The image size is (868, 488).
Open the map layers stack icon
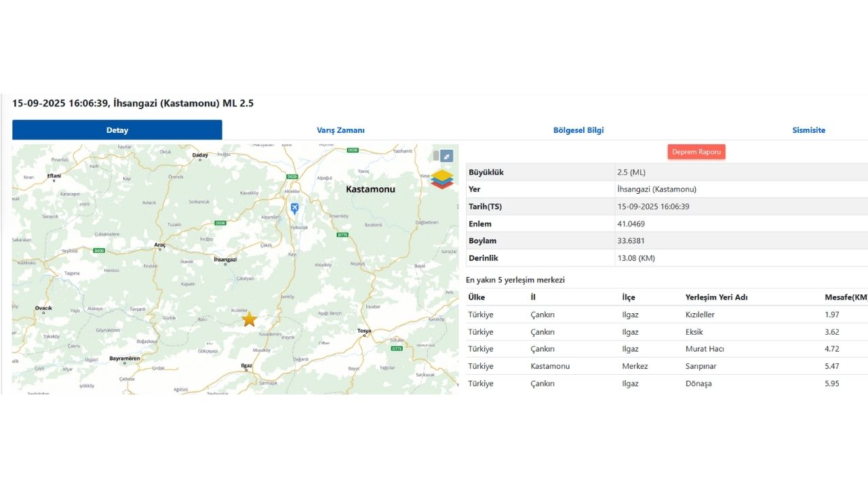point(441,179)
